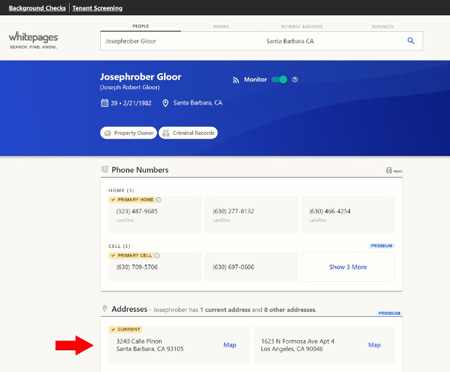This screenshot has width=450, height=372.
Task: Click the Monitor RSS feed icon
Action: 236,80
